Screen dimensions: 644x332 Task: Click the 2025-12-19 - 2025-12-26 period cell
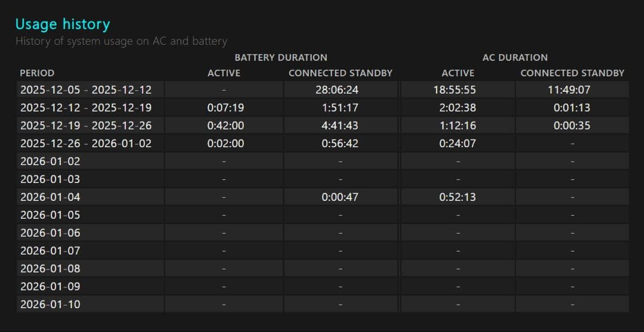[x=86, y=126]
